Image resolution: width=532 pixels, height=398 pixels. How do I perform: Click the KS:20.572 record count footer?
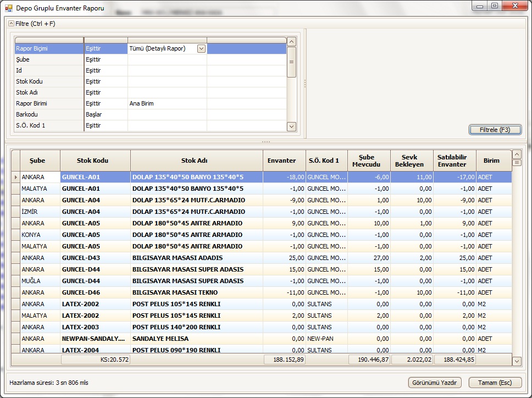point(96,360)
